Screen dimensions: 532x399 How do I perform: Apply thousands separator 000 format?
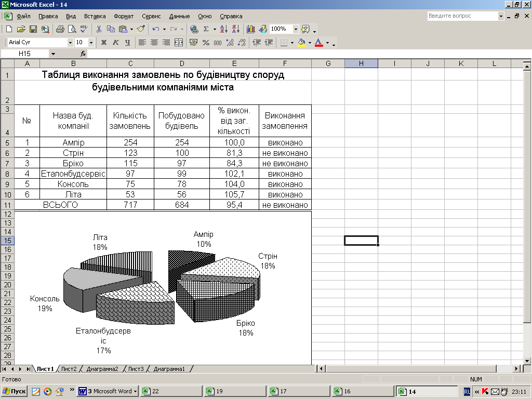pyautogui.click(x=218, y=43)
